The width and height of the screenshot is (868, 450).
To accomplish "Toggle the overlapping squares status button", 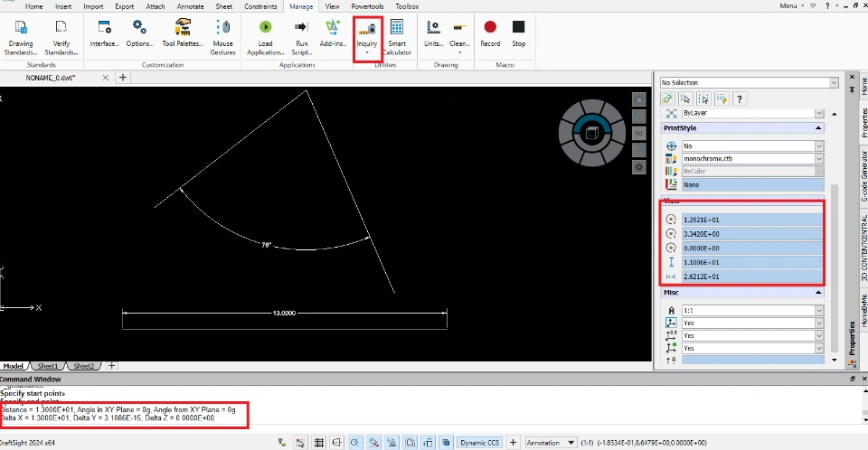I will [446, 442].
